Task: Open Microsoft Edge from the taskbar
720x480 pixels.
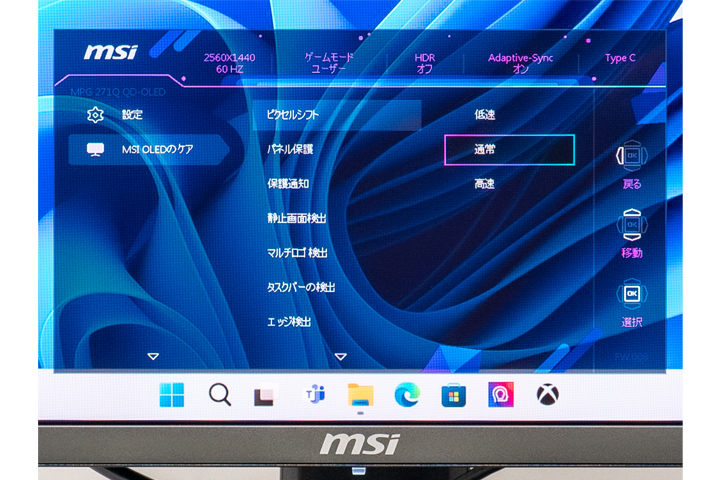Action: tap(407, 395)
